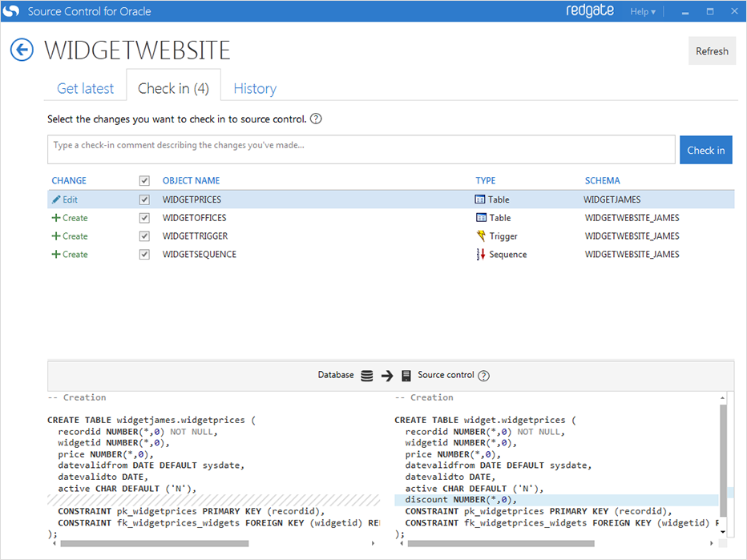Click the Trigger type label
The width and height of the screenshot is (747, 560).
pyautogui.click(x=503, y=236)
